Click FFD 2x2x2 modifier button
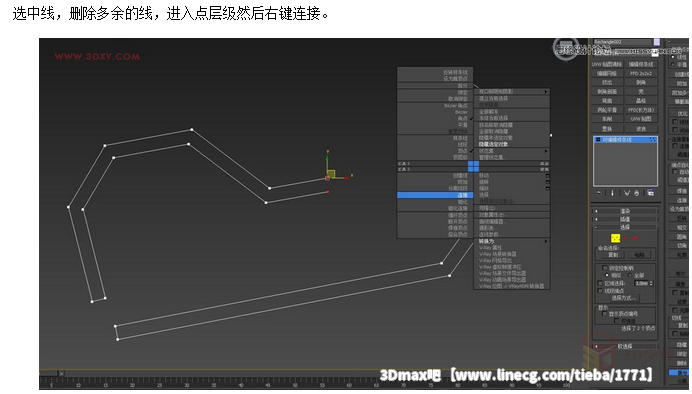Image resolution: width=692 pixels, height=394 pixels. (641, 74)
